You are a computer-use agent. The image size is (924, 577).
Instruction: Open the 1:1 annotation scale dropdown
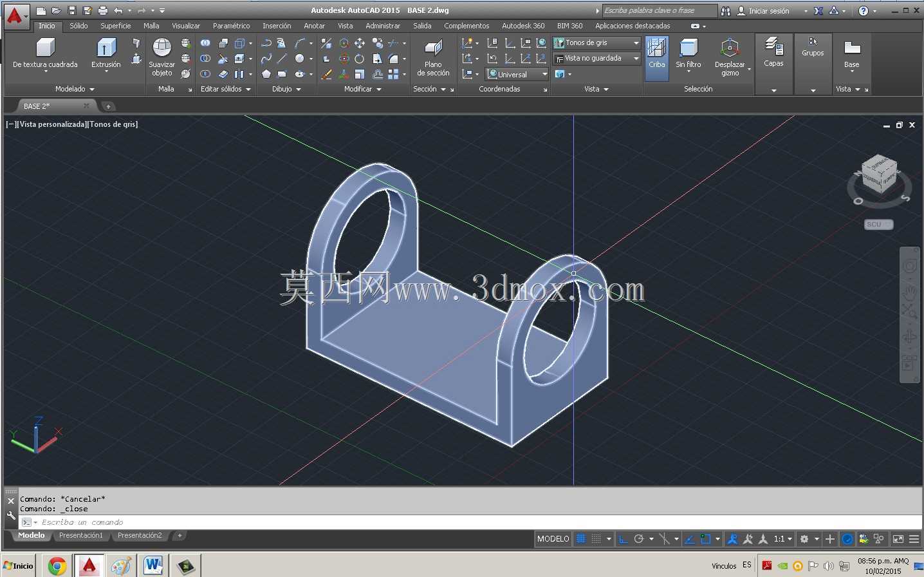[x=783, y=539]
